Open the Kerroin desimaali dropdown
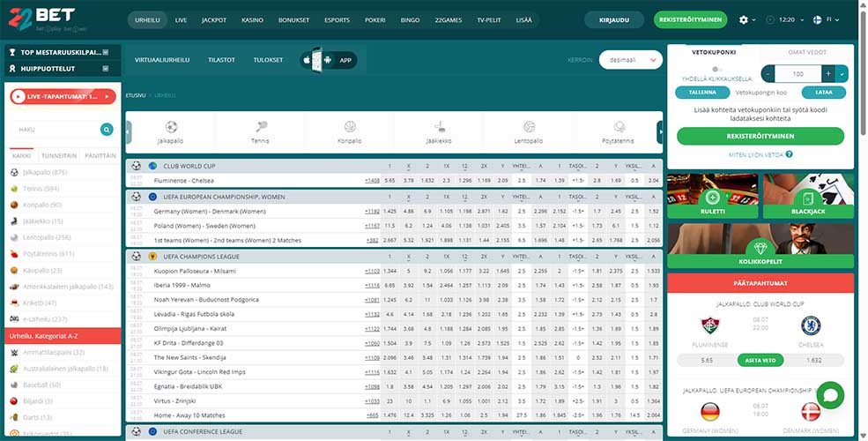Image resolution: width=868 pixels, height=441 pixels. 631,60
